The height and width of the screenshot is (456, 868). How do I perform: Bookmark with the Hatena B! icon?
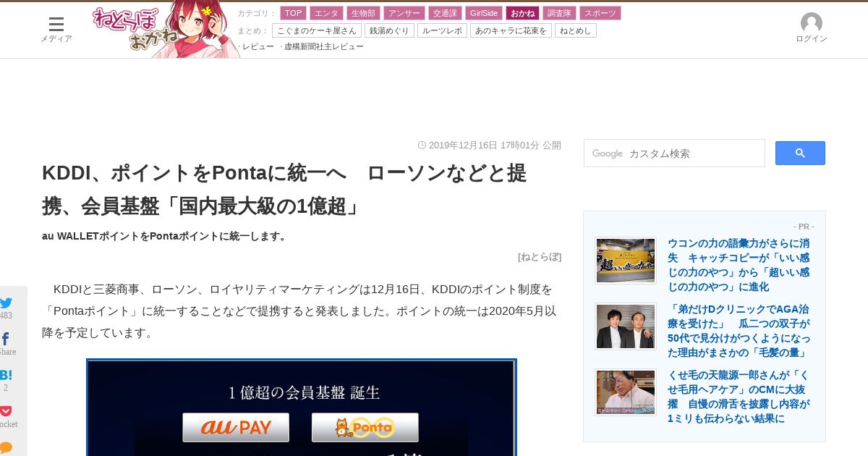click(x=6, y=375)
